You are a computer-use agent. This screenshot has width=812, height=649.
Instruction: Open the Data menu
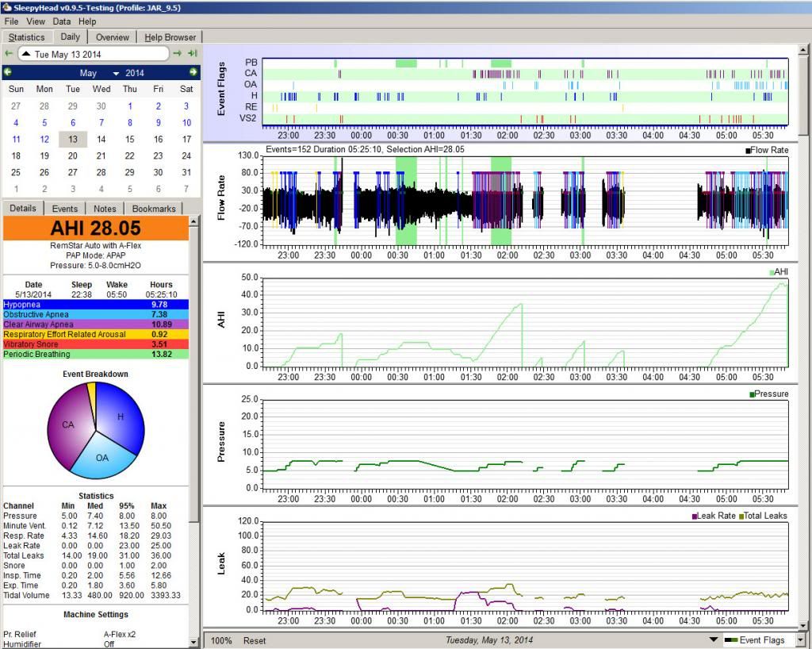coord(62,21)
